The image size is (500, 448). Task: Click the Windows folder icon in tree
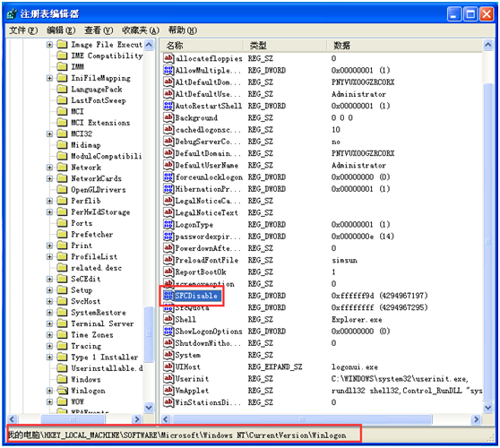[x=62, y=379]
